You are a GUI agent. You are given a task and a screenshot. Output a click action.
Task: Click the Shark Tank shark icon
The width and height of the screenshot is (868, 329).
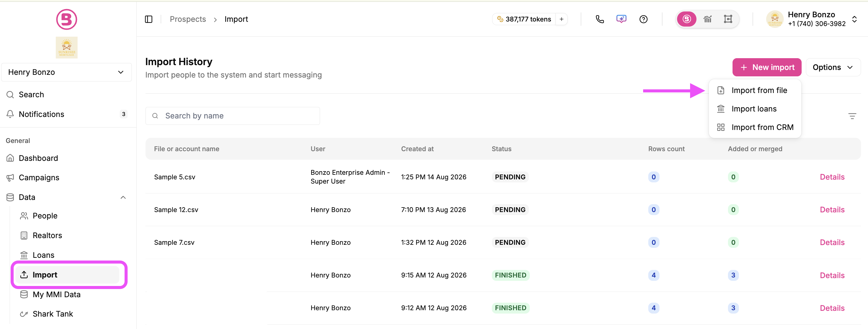24,314
